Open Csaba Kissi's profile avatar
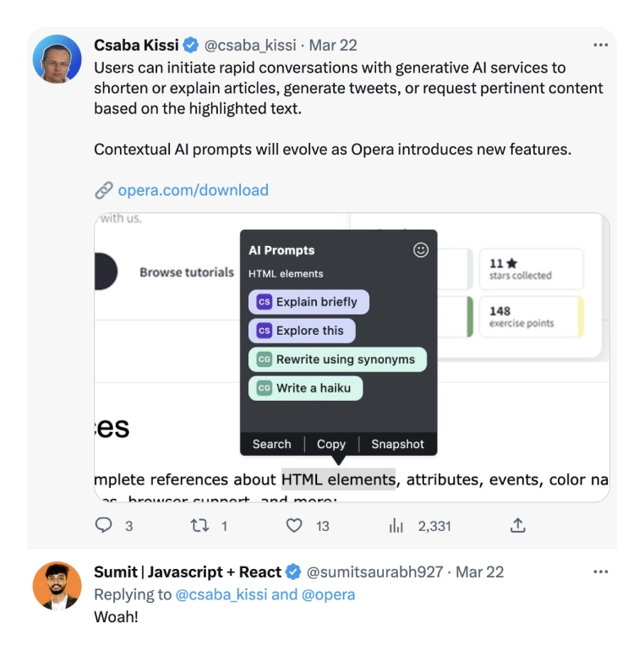This screenshot has width=644, height=651. [x=57, y=59]
